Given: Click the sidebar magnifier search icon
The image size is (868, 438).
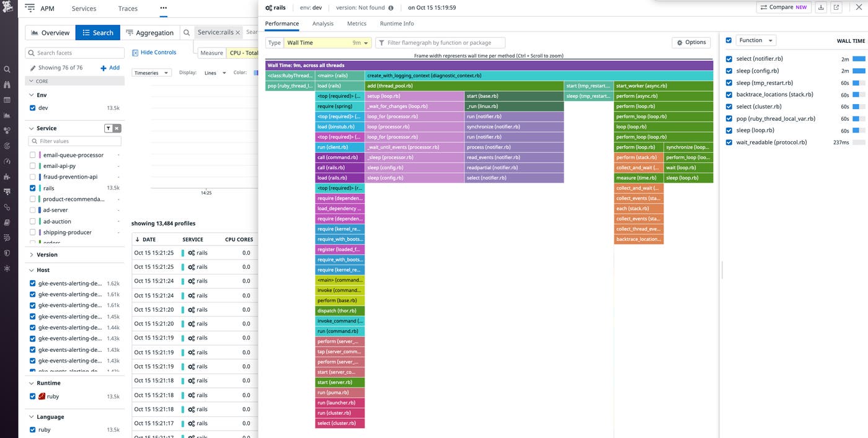Looking at the screenshot, I should [x=7, y=69].
